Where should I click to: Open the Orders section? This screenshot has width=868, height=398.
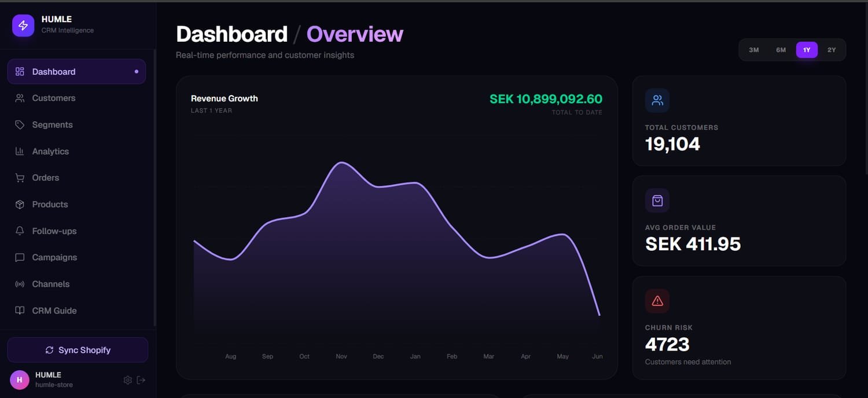click(x=76, y=178)
